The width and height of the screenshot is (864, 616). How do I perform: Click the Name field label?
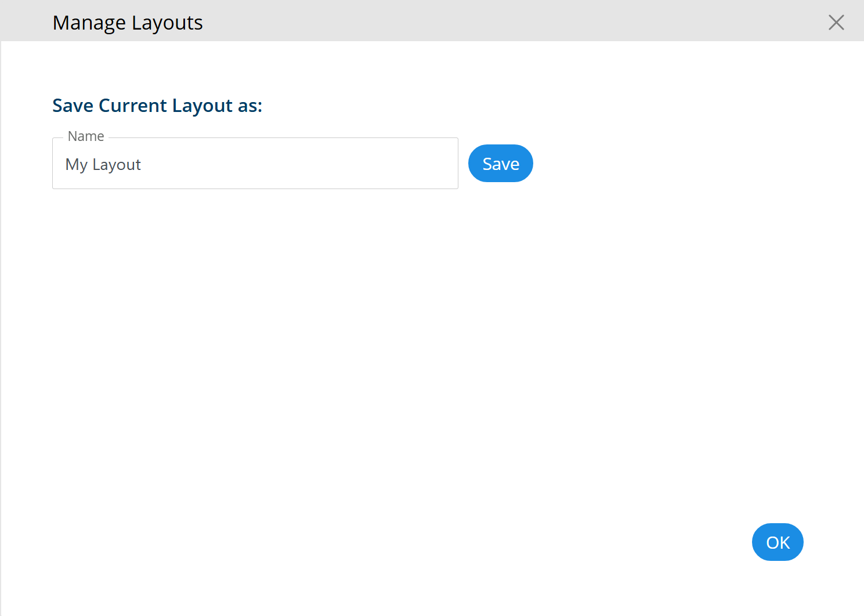[x=86, y=136]
